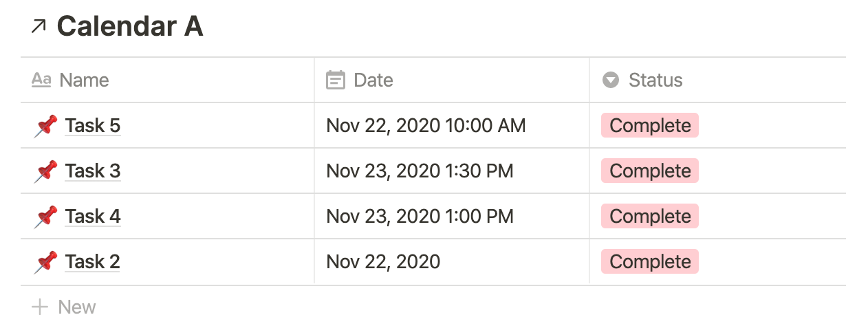Select Task 5's pink Complete status tag

tap(650, 126)
